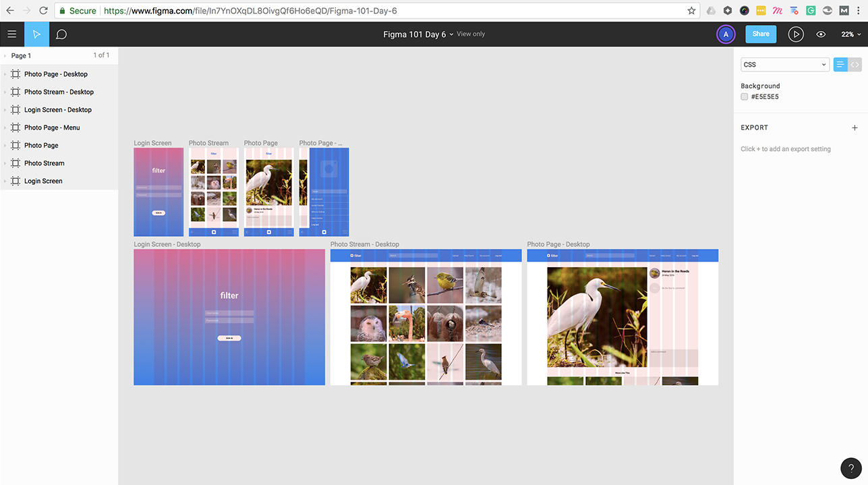The width and height of the screenshot is (868, 485).
Task: Add an export setting with plus icon
Action: [855, 127]
